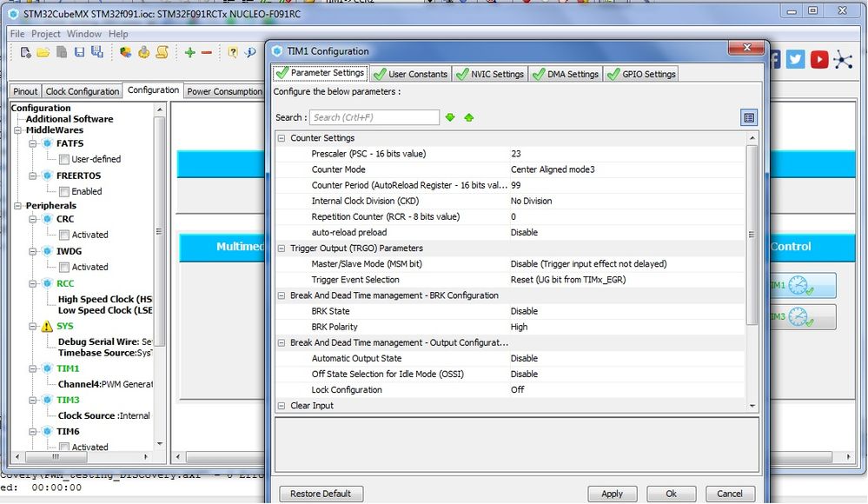Jump to previous search result, green up arrow
Screen dimensions: 868x504
coord(469,117)
